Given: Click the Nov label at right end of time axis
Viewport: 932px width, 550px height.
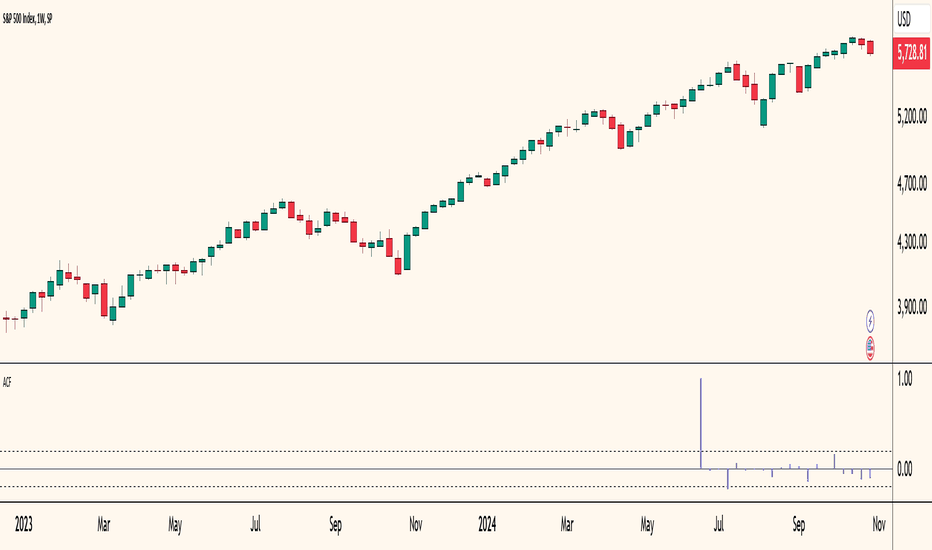Looking at the screenshot, I should point(879,524).
